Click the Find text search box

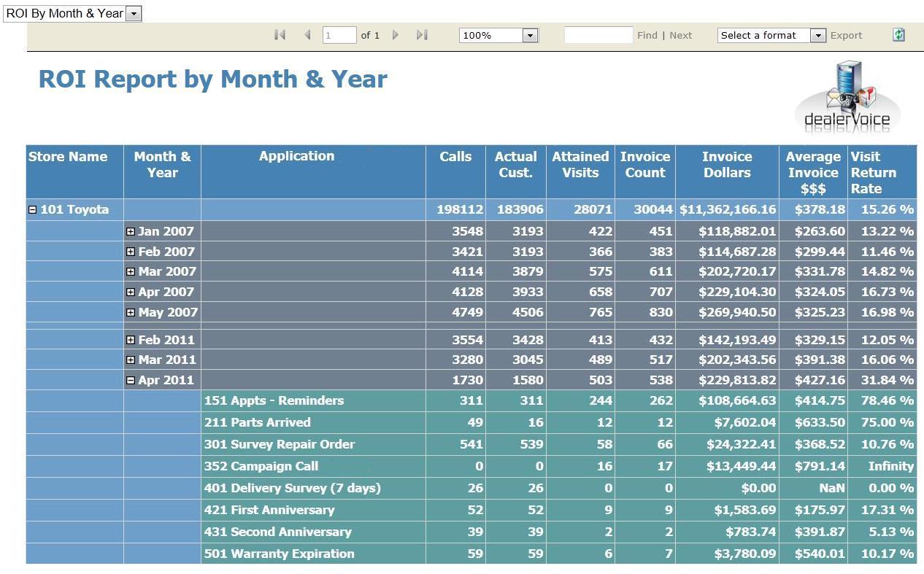598,35
